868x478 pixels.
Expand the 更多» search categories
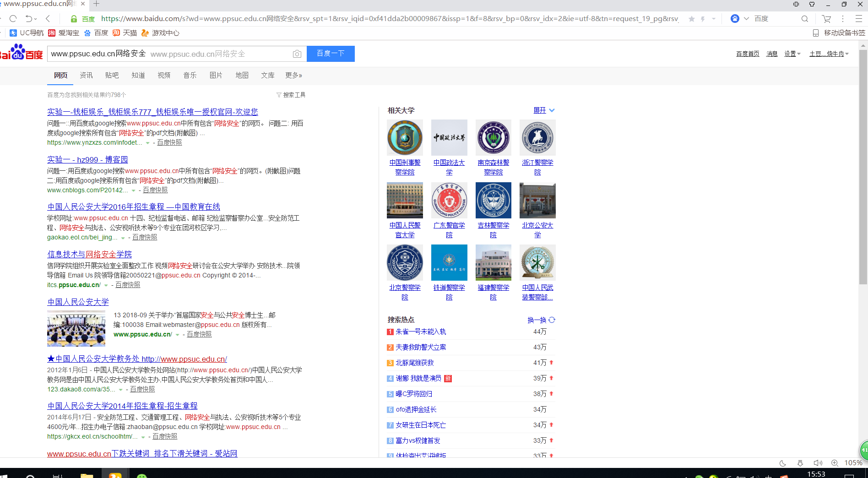(293, 75)
